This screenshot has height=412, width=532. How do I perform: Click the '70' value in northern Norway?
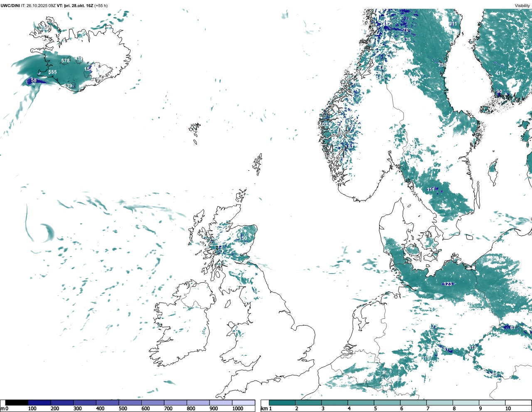[406, 30]
